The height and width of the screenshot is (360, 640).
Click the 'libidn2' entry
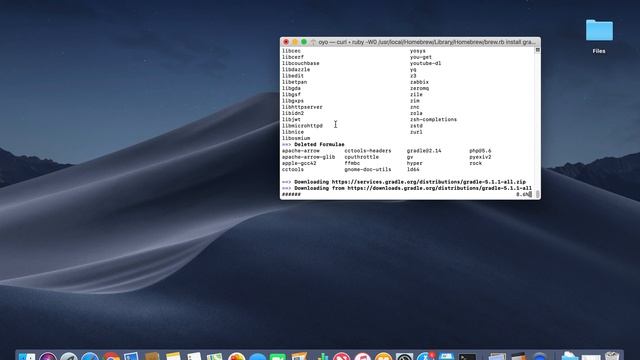point(293,113)
